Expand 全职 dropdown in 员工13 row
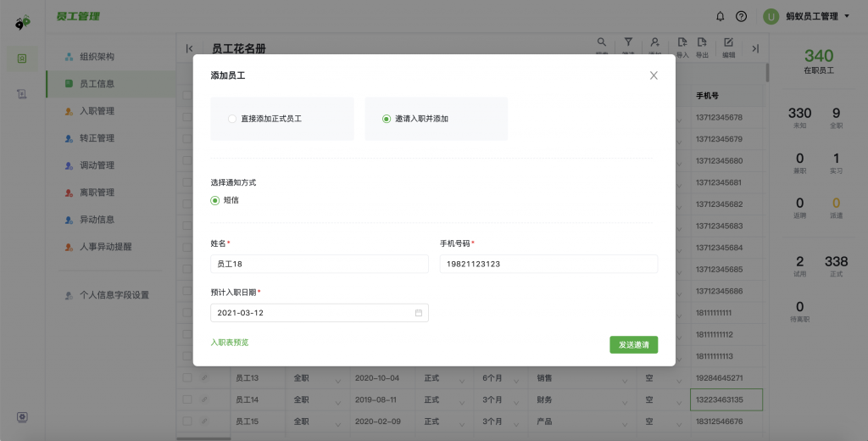Image resolution: width=868 pixels, height=441 pixels. coord(337,378)
